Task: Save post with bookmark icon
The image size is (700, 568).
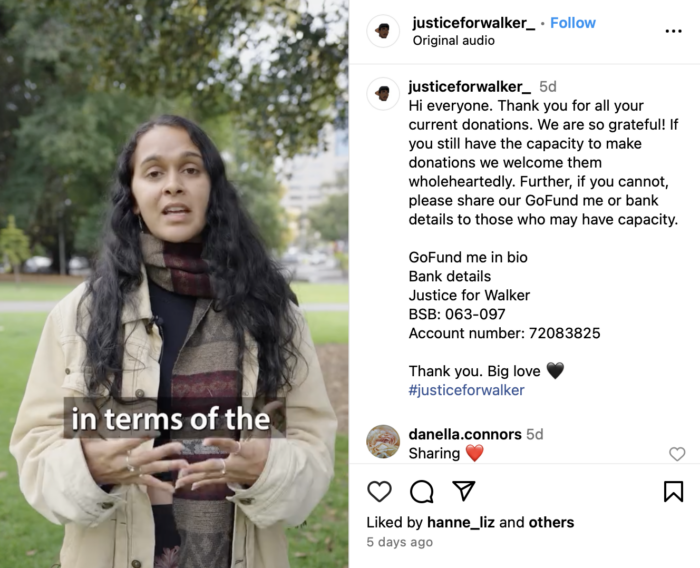Action: pos(673,491)
